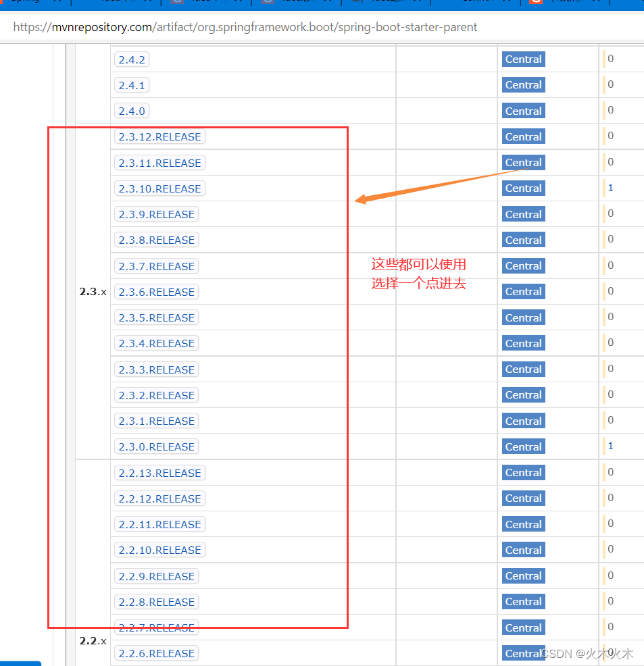Click Central badge in 2.3.7.RELEASE row

(523, 266)
